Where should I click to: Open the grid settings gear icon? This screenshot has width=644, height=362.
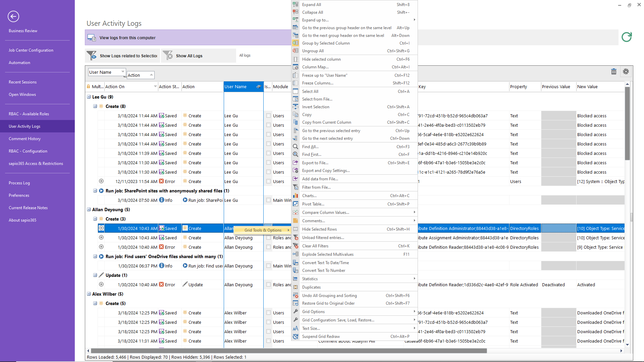[626, 71]
